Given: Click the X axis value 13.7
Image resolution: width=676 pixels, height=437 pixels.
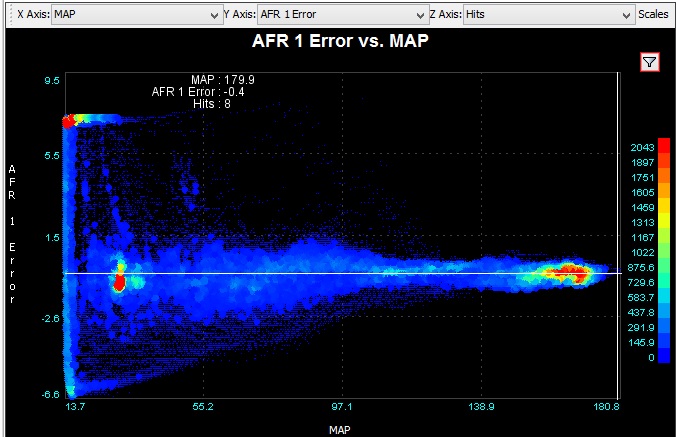Looking at the screenshot, I should pos(75,406).
